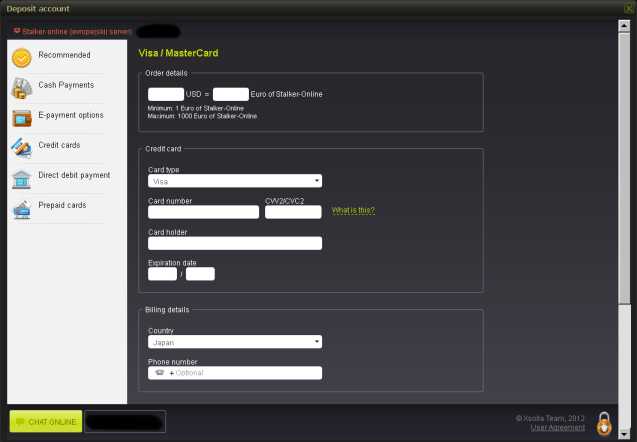637x442 pixels.
Task: Select Recommended payment category
Action: point(64,55)
